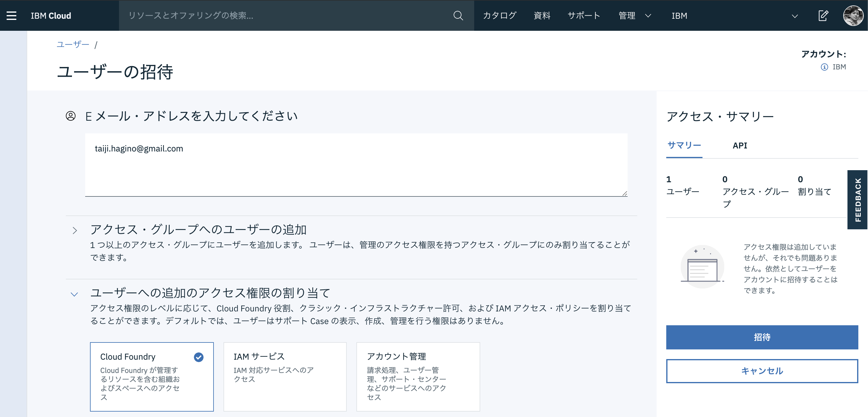Switch to the API tab

tap(740, 145)
